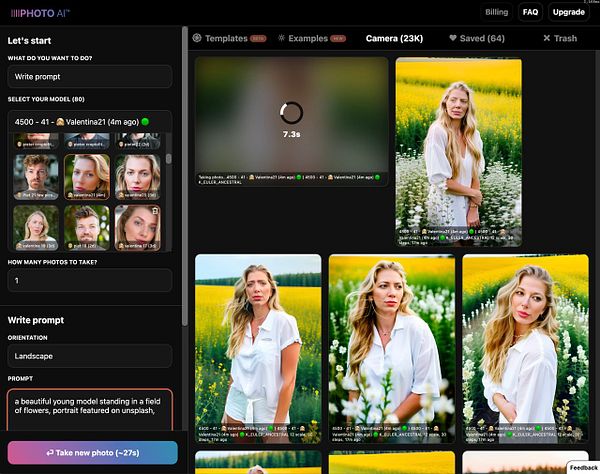Open the Orientation dropdown set to Landscape
The width and height of the screenshot is (600, 474).
point(90,356)
